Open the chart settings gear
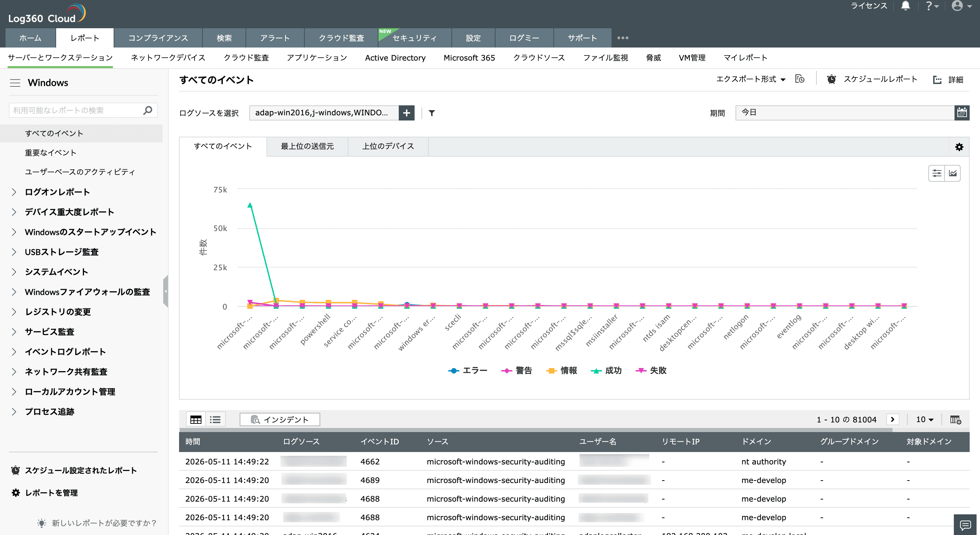This screenshot has width=980, height=535. click(959, 147)
